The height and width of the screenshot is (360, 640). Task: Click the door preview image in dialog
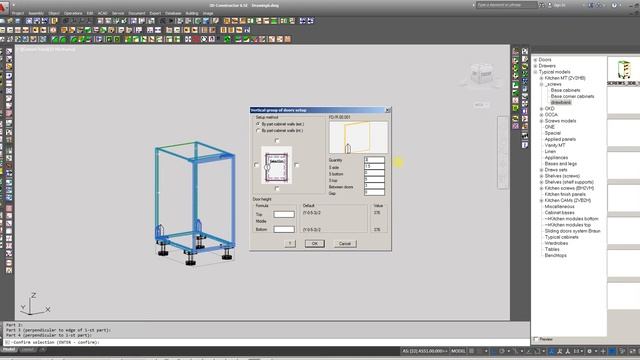coord(358,138)
